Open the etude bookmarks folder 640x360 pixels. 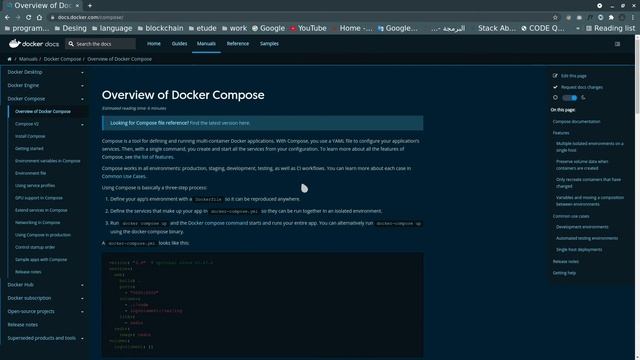point(202,28)
